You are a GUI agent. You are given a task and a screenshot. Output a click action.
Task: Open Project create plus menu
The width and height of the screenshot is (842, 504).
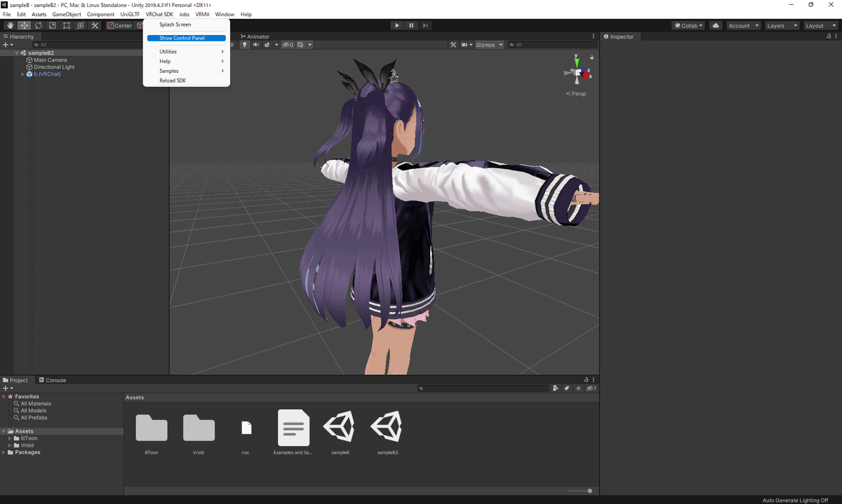point(8,388)
